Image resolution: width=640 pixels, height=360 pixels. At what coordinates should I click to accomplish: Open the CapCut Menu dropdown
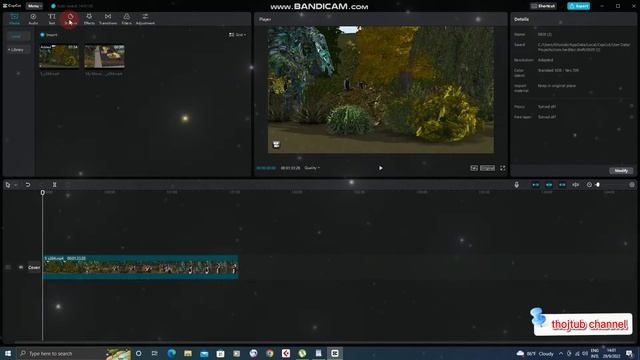[x=34, y=6]
